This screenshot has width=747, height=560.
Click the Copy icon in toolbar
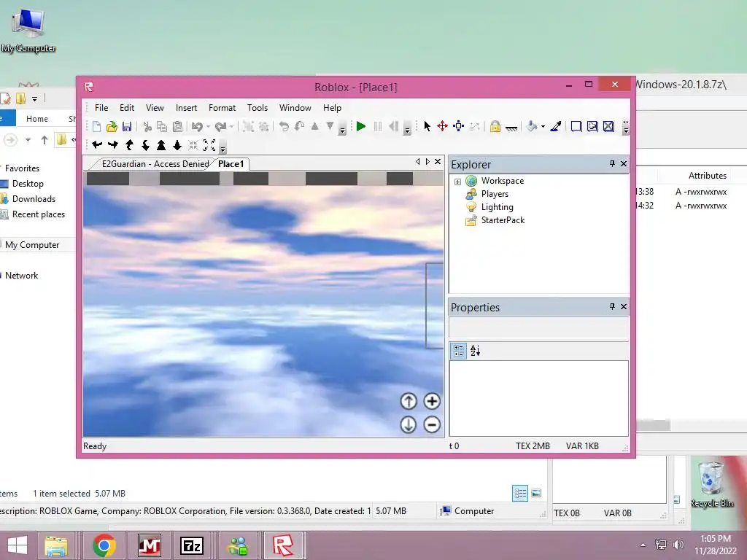(x=162, y=126)
